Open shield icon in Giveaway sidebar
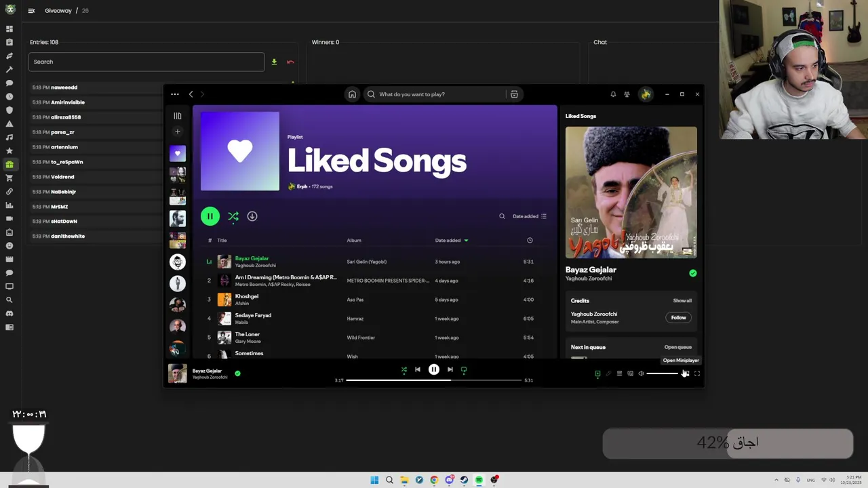 9,110
